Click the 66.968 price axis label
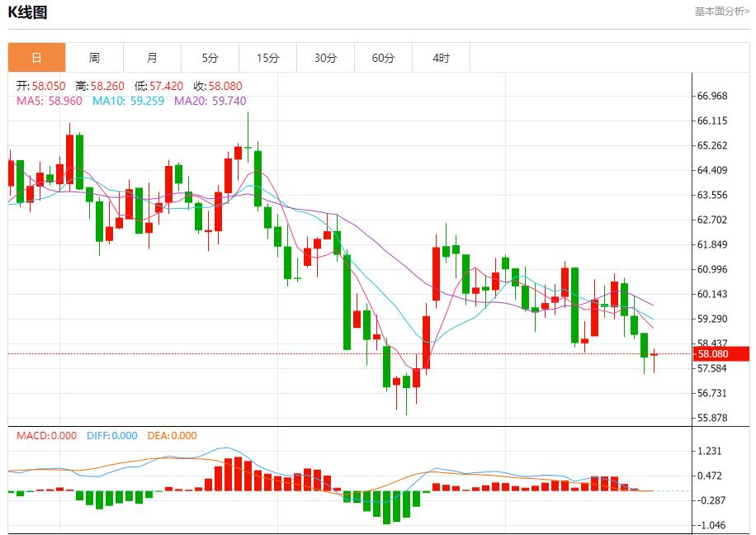 [712, 96]
